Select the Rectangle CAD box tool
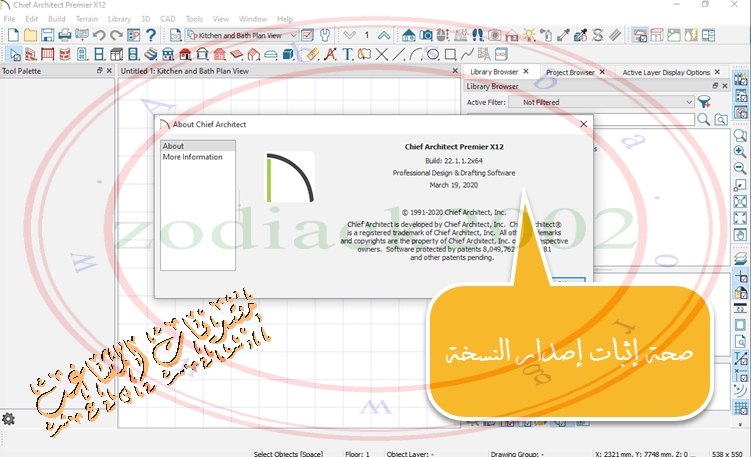Viewport: 751px width, 457px height. 450,54
